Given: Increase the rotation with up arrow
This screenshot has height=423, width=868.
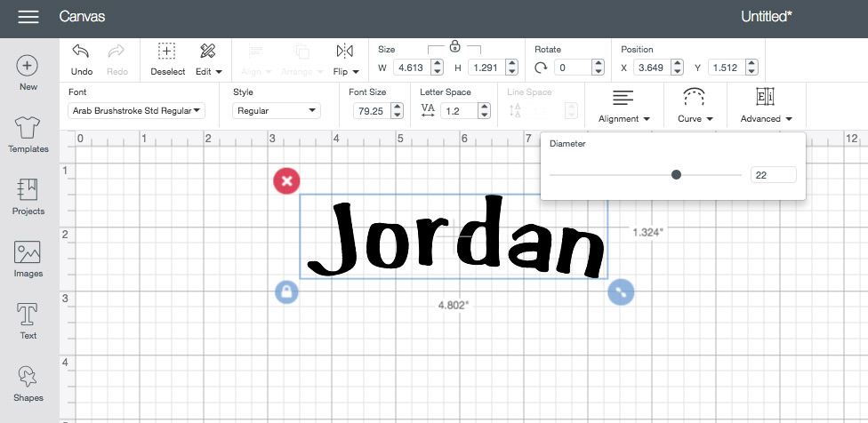Looking at the screenshot, I should tap(598, 64).
